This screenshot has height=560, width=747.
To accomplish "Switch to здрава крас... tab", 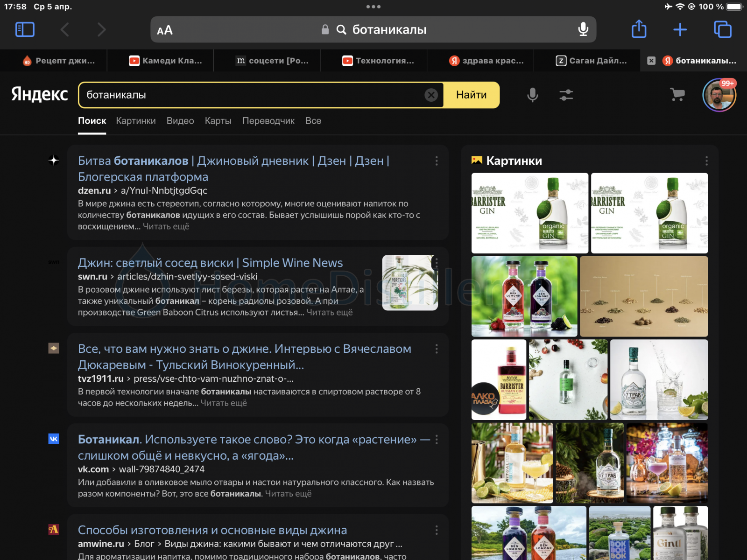I will (486, 61).
